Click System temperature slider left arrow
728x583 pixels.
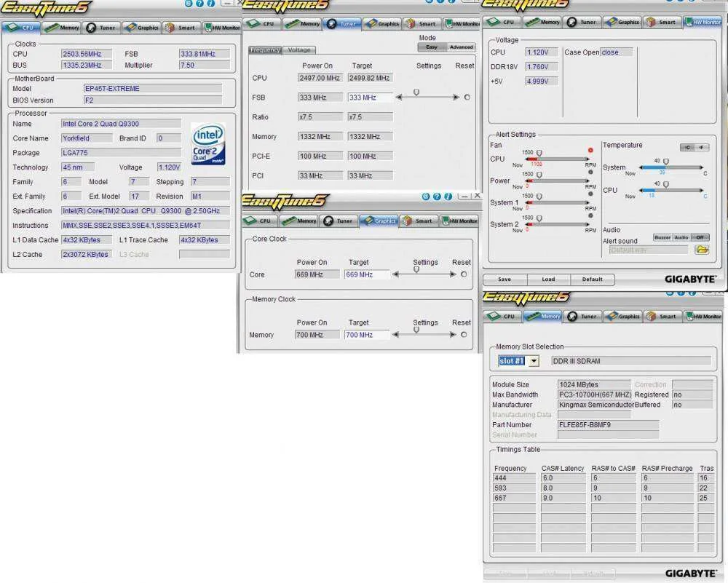coord(641,167)
